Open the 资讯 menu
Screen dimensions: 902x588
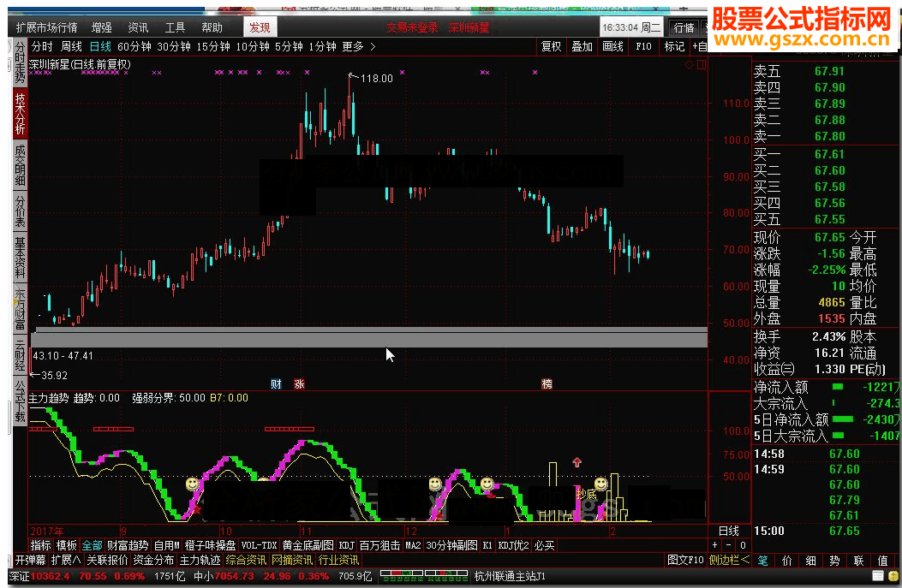pos(138,27)
